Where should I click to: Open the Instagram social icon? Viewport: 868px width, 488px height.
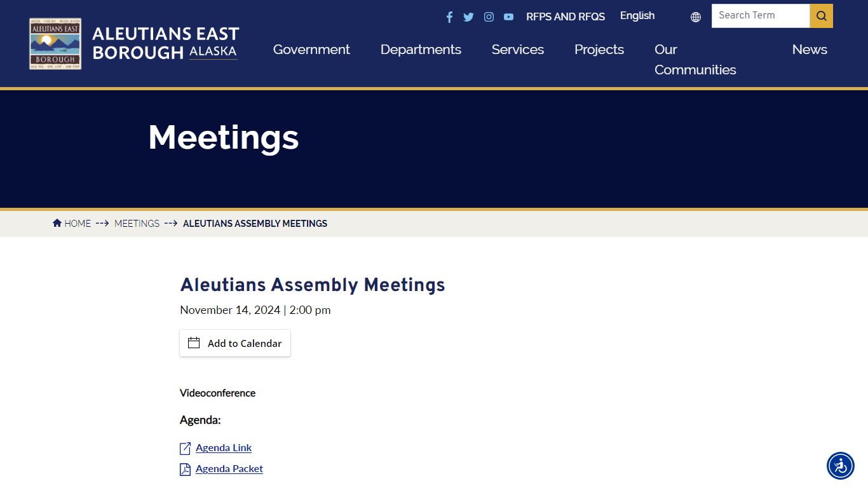pyautogui.click(x=489, y=17)
